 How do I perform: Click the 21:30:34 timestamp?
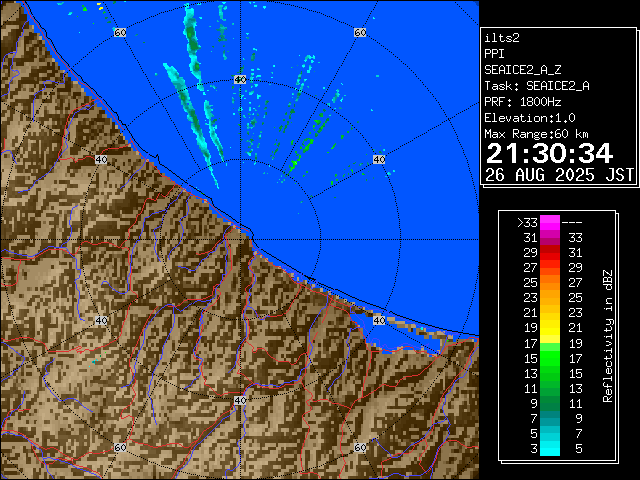548,152
